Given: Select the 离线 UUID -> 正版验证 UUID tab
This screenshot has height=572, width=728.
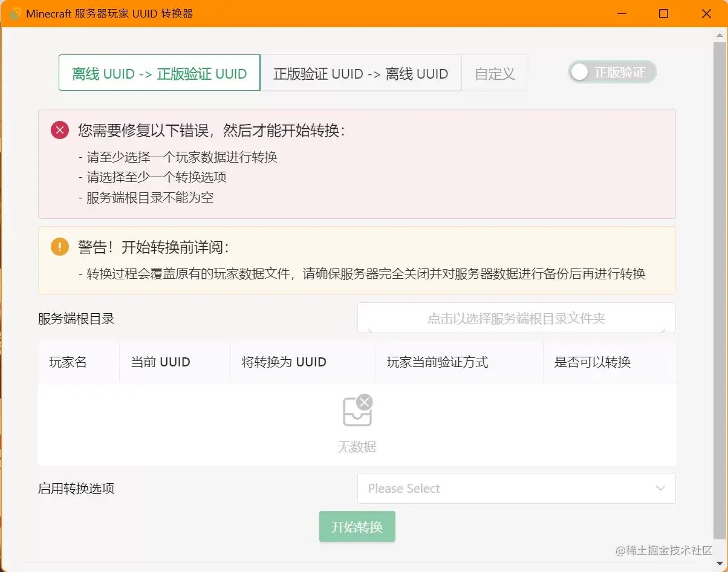Looking at the screenshot, I should [x=159, y=73].
